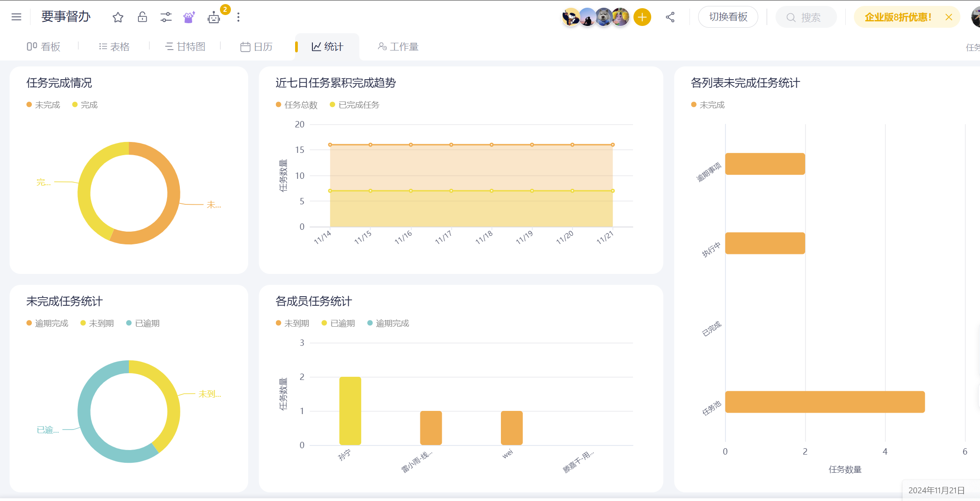Screen dimensions: 980x501
Task: Click the 任务池 bar in list statistics chart
Action: [824, 402]
